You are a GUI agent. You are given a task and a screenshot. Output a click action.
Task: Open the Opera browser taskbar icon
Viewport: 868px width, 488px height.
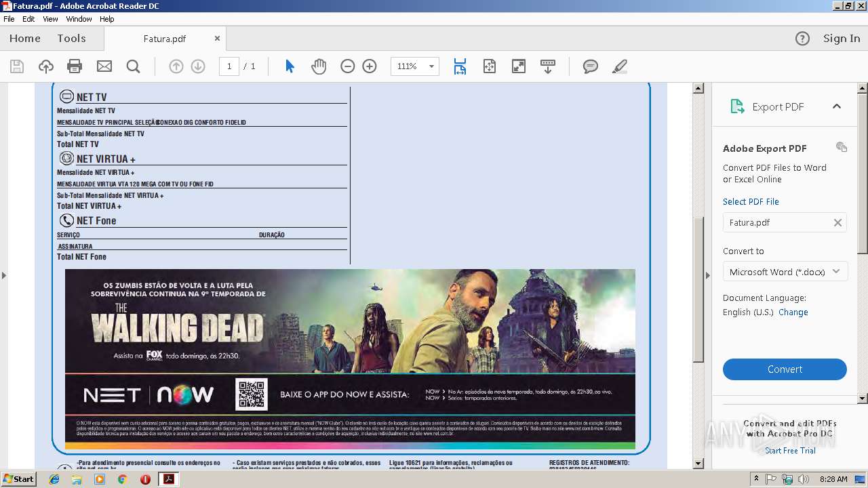[145, 479]
